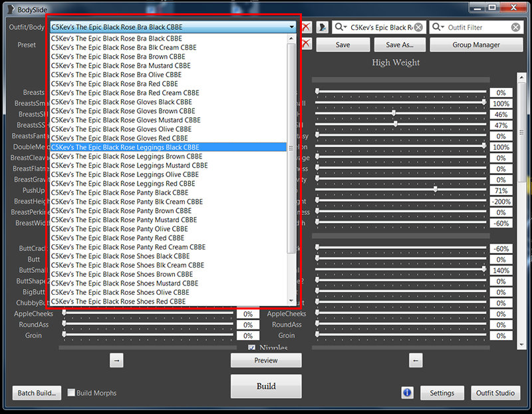Select Epic Black Rose Panty Mustard CBBE

click(x=168, y=220)
